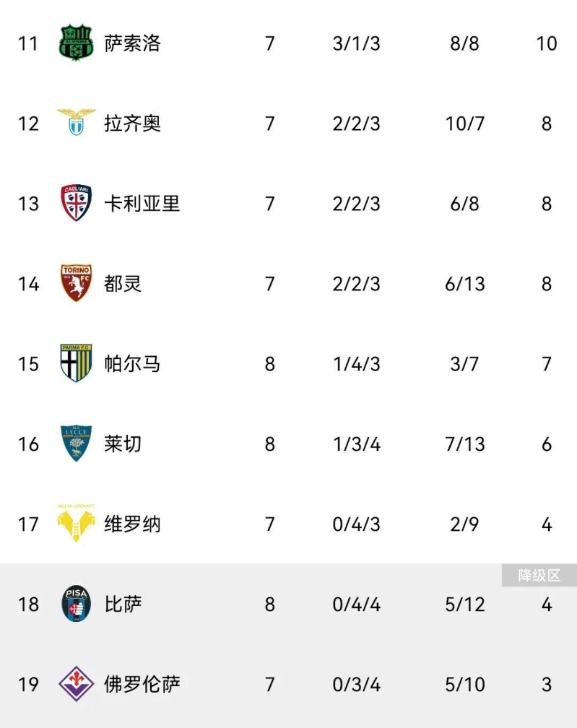Click team name 比萨
The image size is (577, 728).
pyautogui.click(x=123, y=604)
